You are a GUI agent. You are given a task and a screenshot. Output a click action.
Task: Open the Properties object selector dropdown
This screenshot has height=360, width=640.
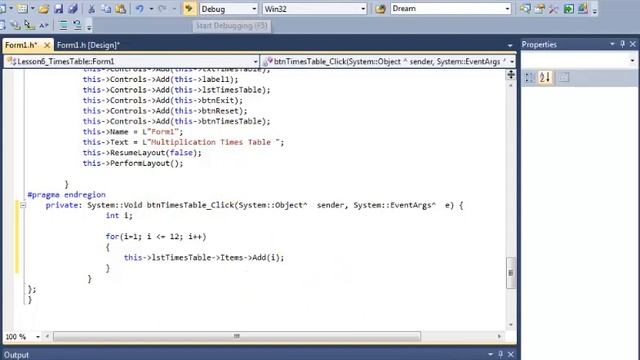pyautogui.click(x=632, y=61)
